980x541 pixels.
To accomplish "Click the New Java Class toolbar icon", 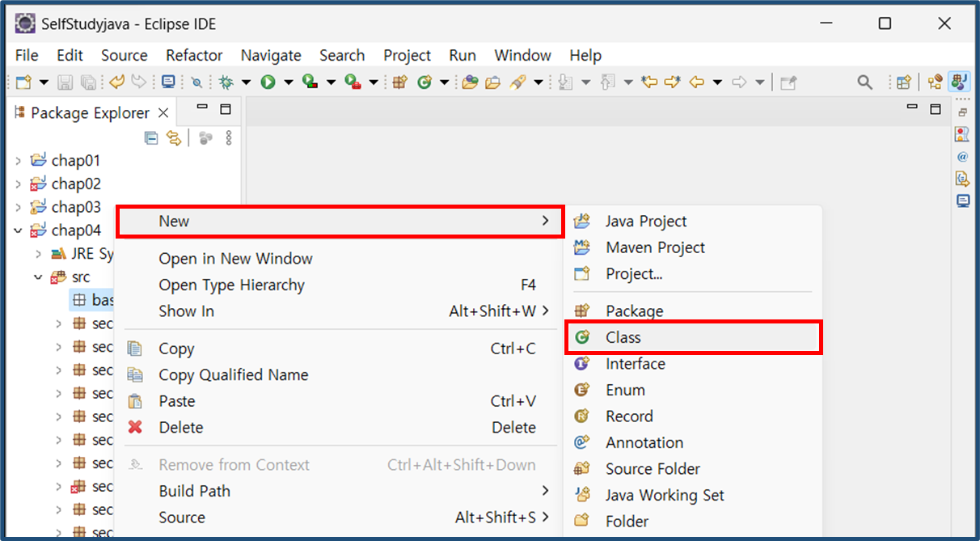I will tap(425, 82).
